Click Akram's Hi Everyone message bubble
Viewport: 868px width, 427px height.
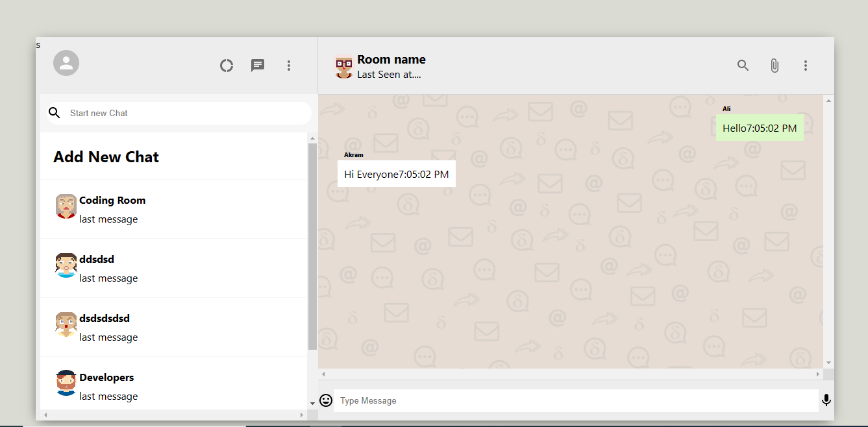coord(397,174)
